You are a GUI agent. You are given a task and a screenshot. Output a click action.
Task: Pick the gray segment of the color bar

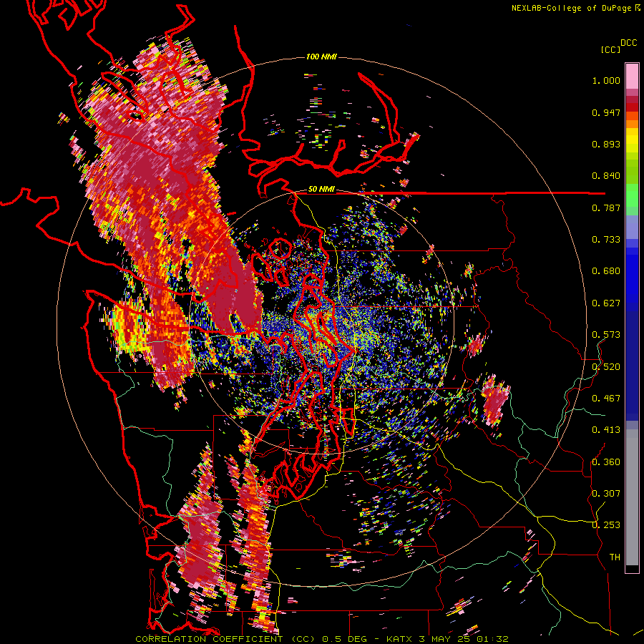pos(632,497)
